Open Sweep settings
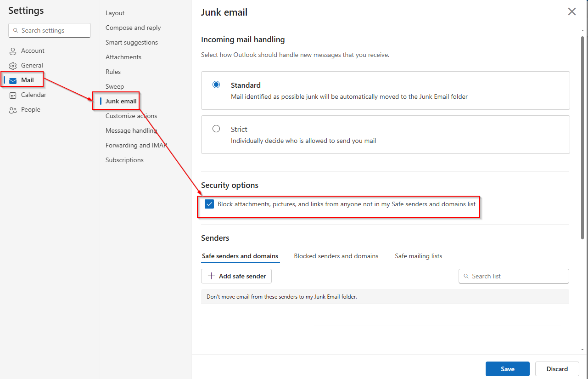Viewport: 588px width, 379px height. (115, 86)
